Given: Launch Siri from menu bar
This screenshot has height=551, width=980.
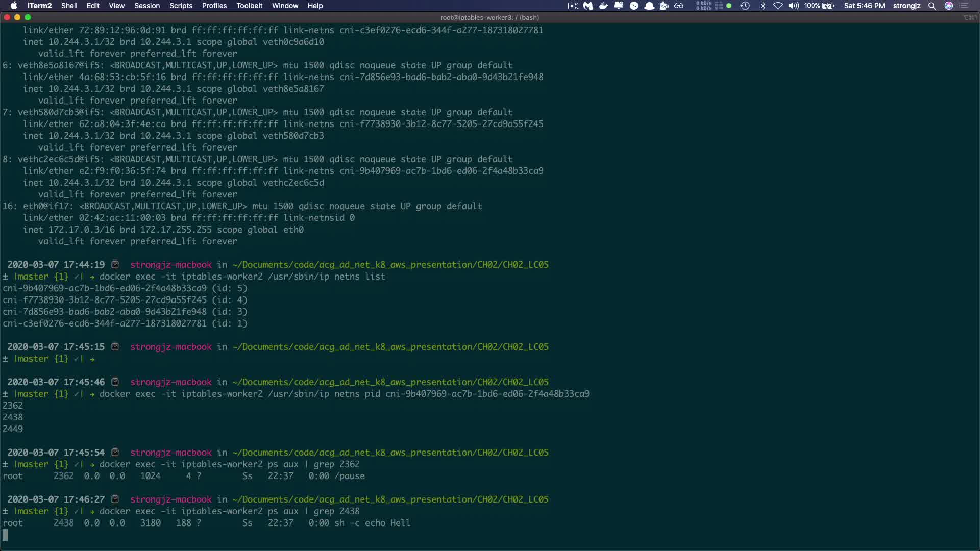Looking at the screenshot, I should coord(949,6).
